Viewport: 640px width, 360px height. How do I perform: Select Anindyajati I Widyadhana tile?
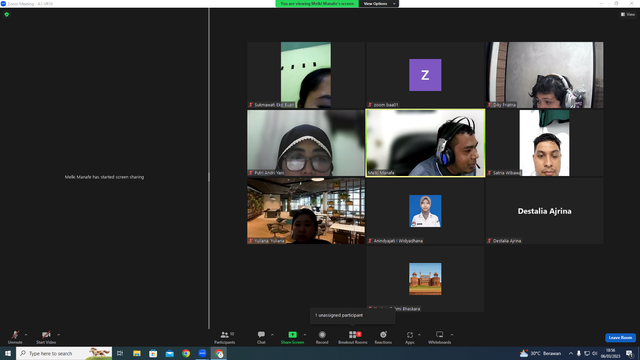click(x=425, y=211)
